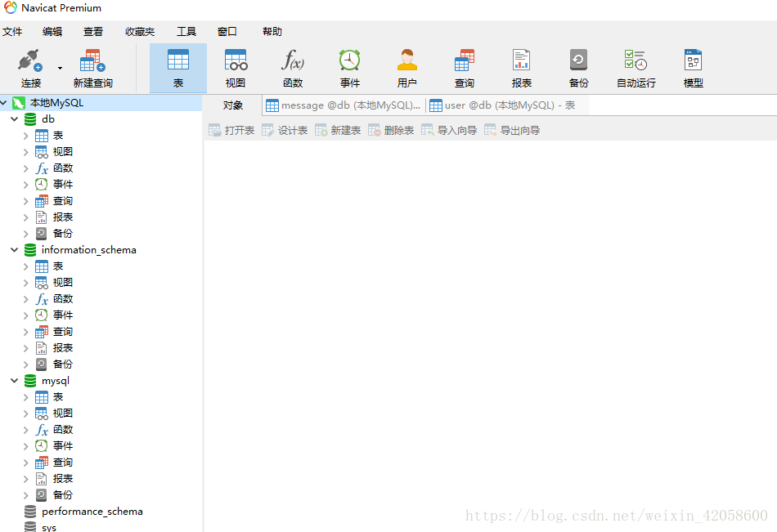The width and height of the screenshot is (777, 532).
Task: Open the 连接 dropdown arrow in toolbar
Action: [60, 69]
